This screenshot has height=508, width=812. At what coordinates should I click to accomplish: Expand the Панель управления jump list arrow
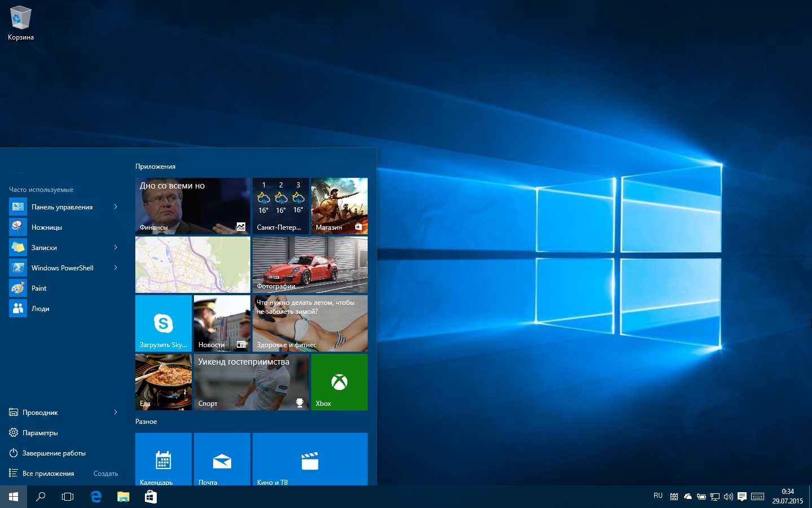click(x=116, y=207)
